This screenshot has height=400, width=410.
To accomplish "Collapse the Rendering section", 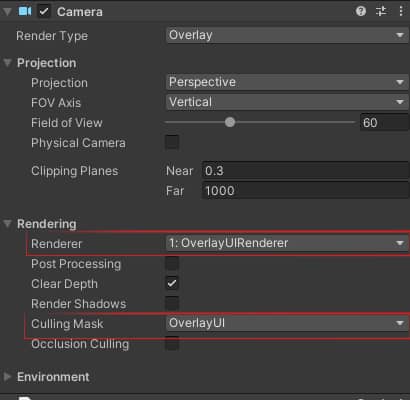I will pos(7,223).
